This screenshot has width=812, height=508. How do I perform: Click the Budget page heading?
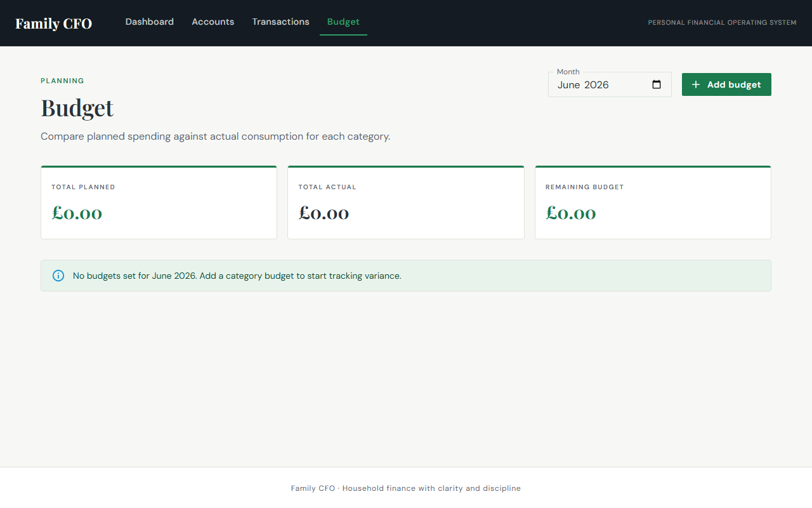pos(77,108)
